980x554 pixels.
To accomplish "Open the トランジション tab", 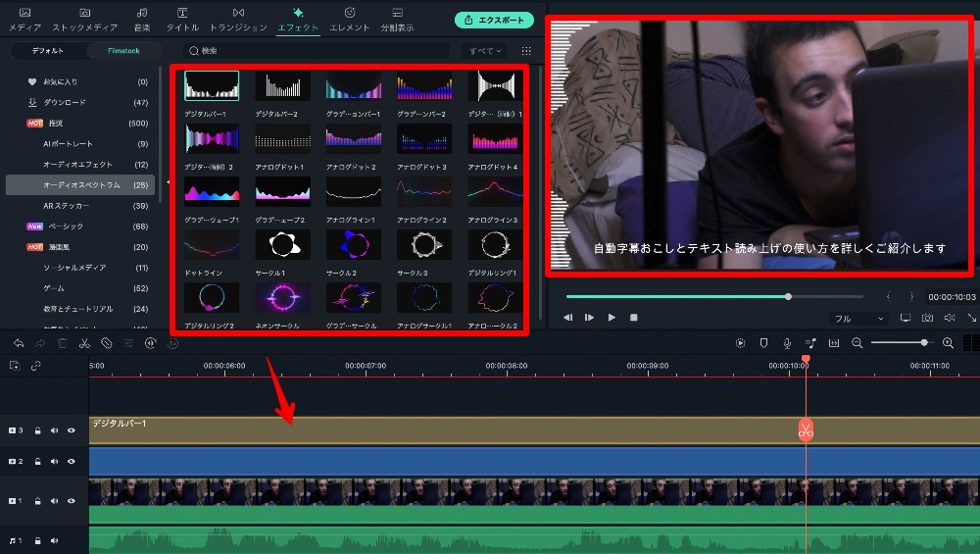I will (238, 20).
